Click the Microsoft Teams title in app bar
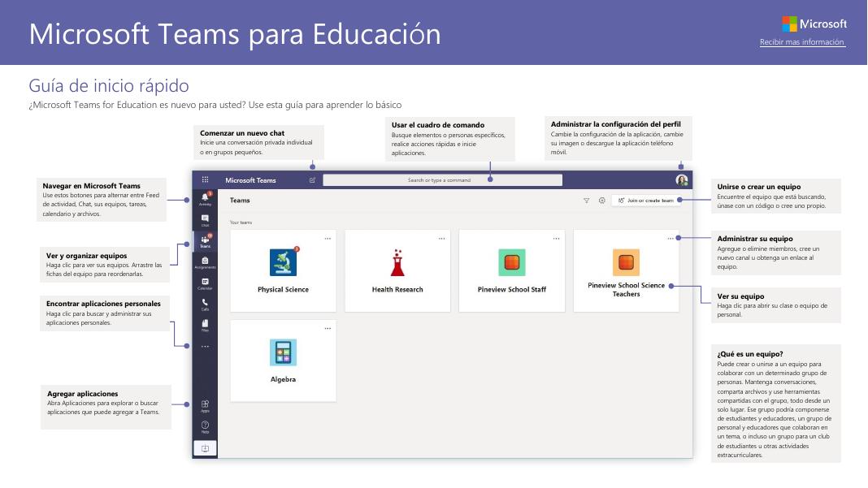This screenshot has height=488, width=868. (250, 180)
